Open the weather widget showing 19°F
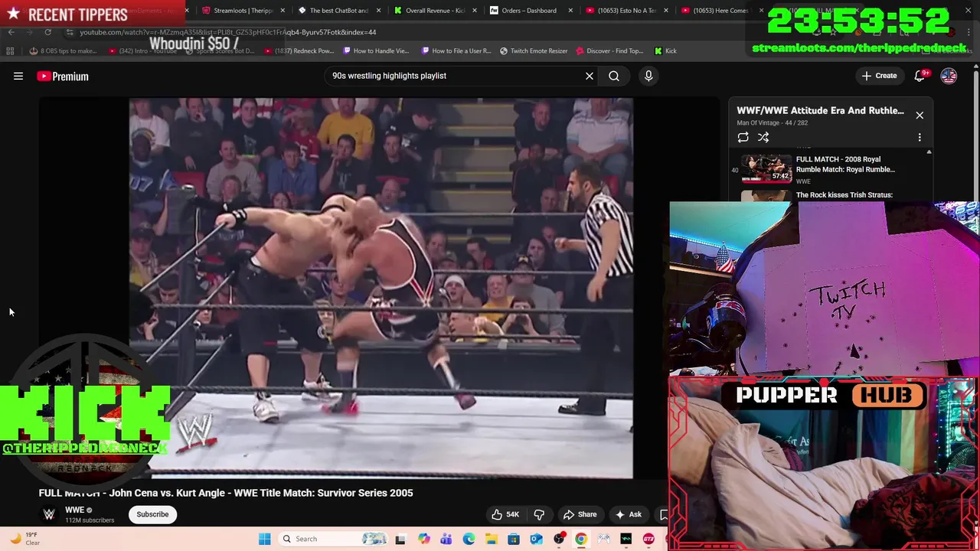980x551 pixels. coord(23,539)
